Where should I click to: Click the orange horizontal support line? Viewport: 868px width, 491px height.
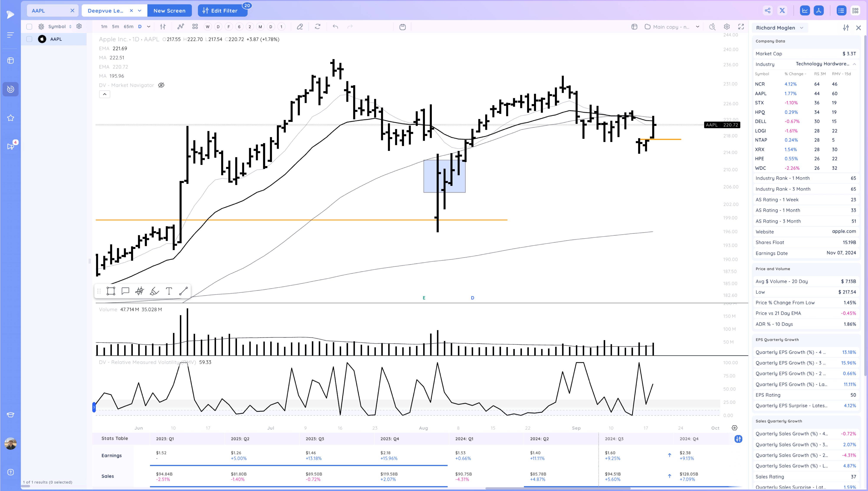[270, 220]
